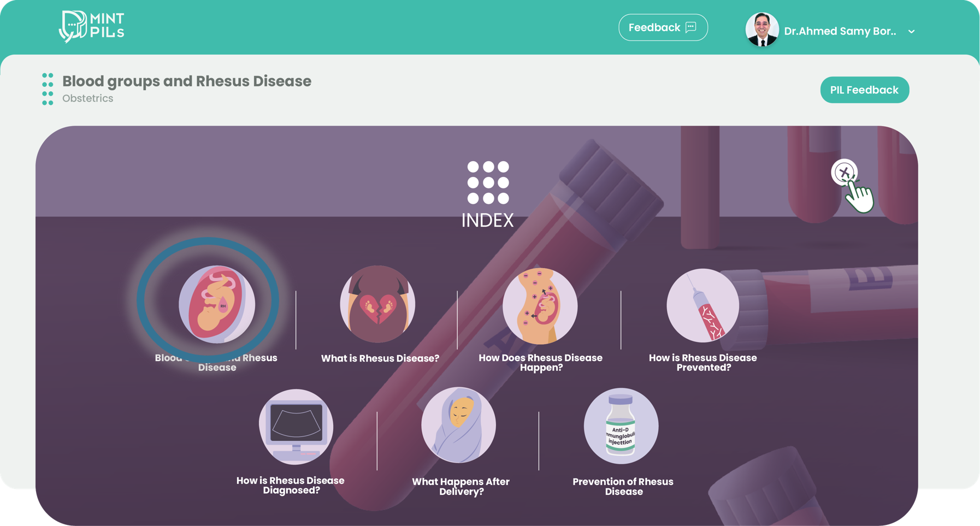Open the ultrasound monitor diagnosis icon
The image size is (980, 526).
tap(296, 427)
